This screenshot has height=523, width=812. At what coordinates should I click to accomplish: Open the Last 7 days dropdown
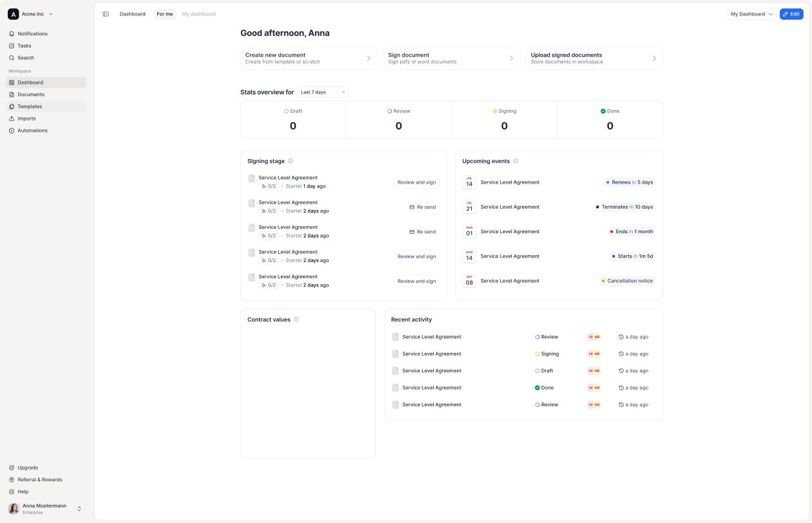[323, 92]
